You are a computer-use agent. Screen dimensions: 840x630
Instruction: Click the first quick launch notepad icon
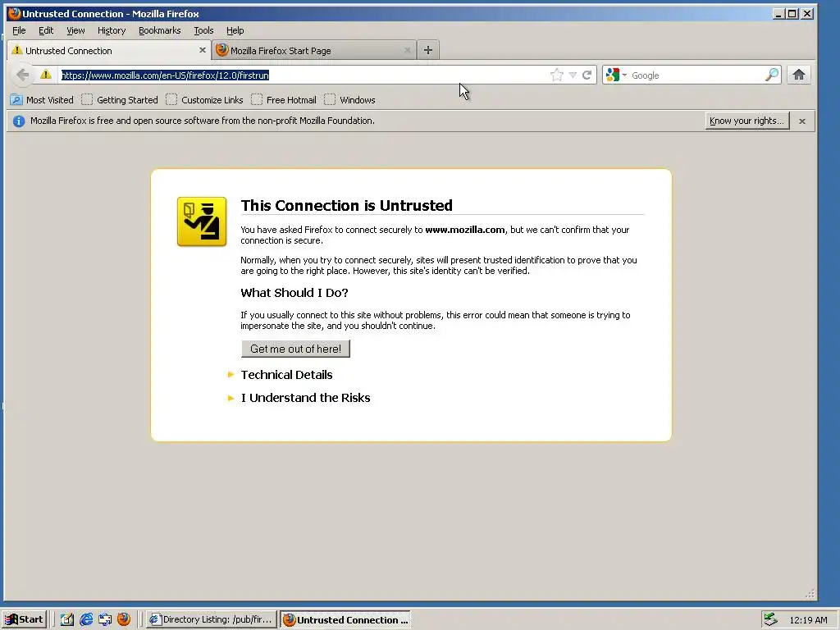[x=67, y=619]
